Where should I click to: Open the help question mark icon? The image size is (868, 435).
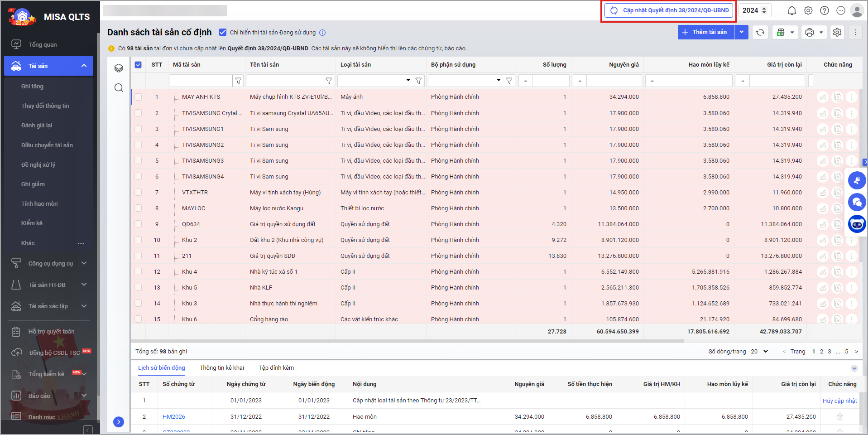pyautogui.click(x=824, y=10)
